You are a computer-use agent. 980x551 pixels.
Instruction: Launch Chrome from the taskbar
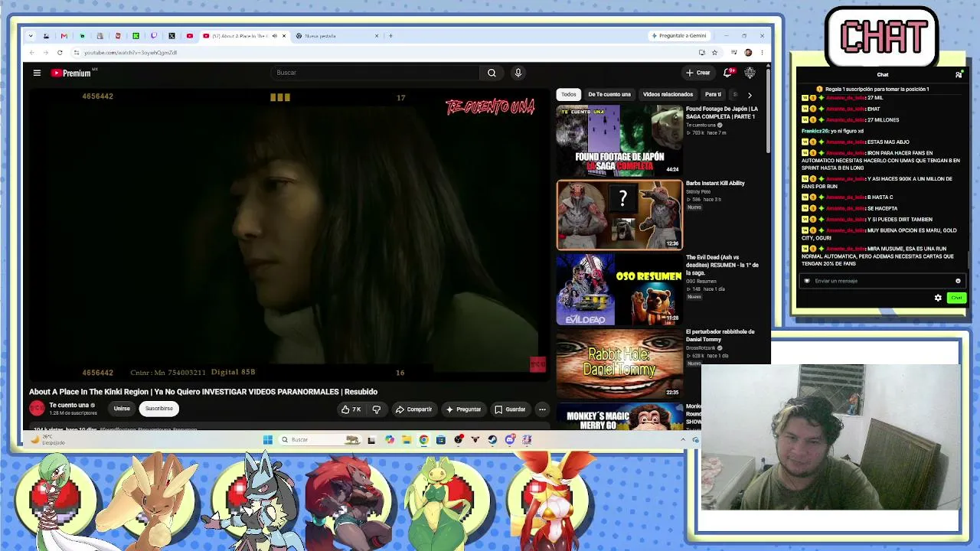[423, 440]
